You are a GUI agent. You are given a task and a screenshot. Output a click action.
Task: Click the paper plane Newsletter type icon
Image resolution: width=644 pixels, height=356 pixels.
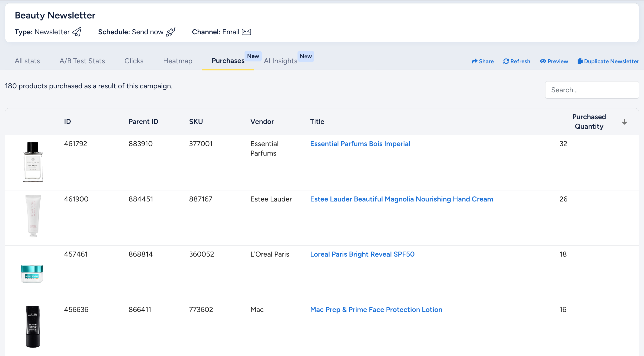tap(77, 32)
